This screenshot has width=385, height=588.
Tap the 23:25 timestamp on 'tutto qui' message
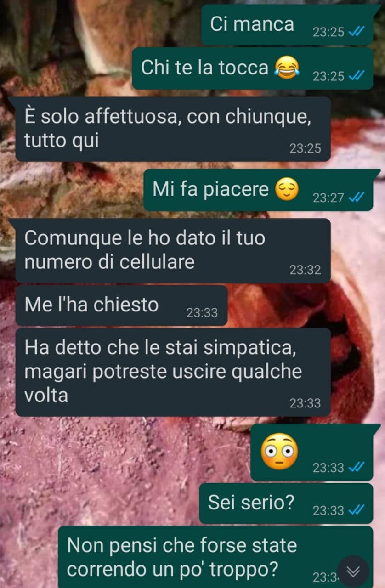[x=305, y=148]
